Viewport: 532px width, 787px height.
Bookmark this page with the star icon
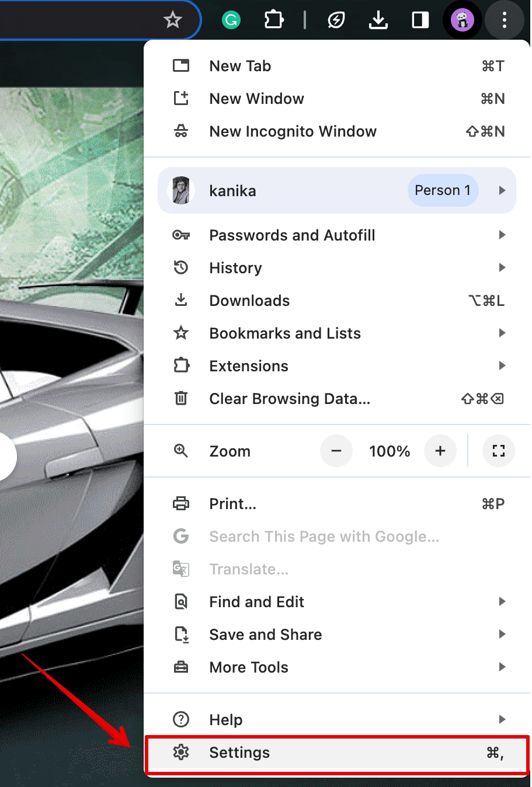click(172, 20)
